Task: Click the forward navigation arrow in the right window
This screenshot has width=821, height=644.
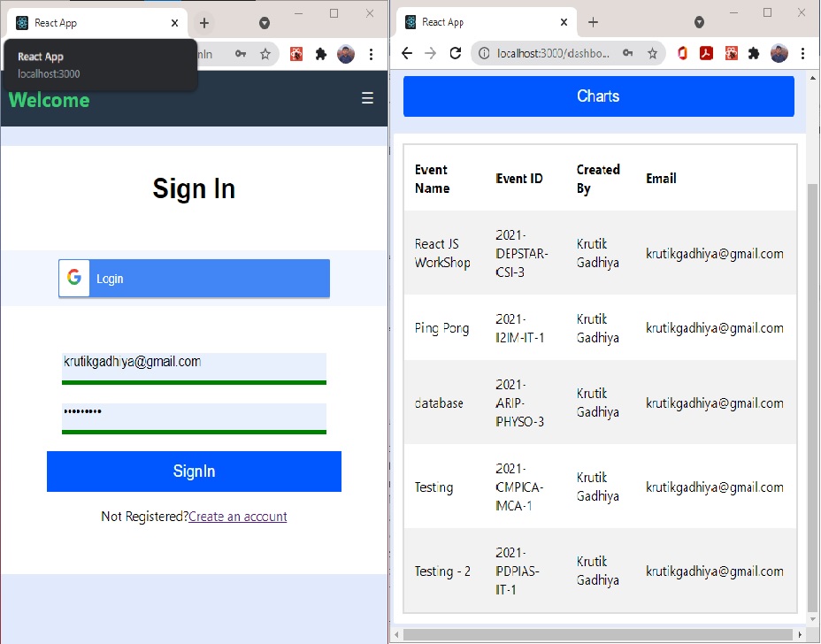Action: tap(431, 53)
